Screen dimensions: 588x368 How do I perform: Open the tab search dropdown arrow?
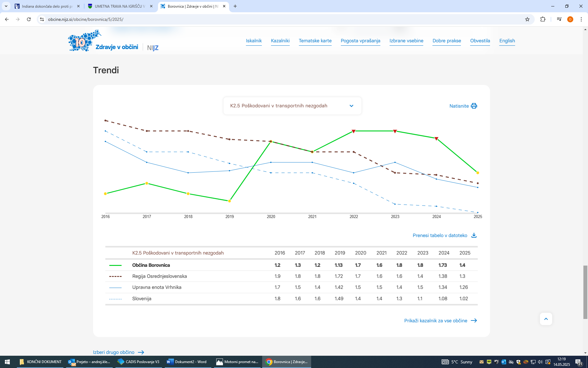click(6, 6)
